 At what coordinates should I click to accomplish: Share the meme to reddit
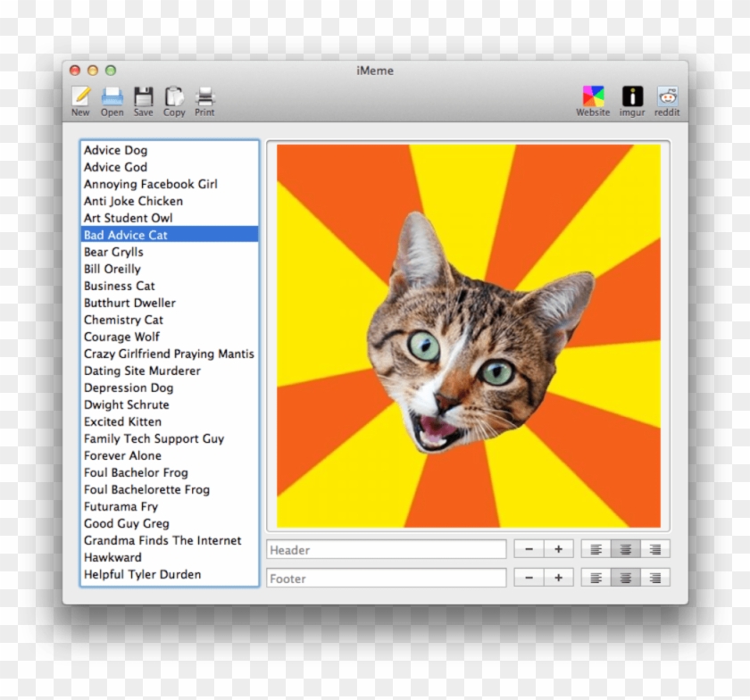click(x=666, y=98)
